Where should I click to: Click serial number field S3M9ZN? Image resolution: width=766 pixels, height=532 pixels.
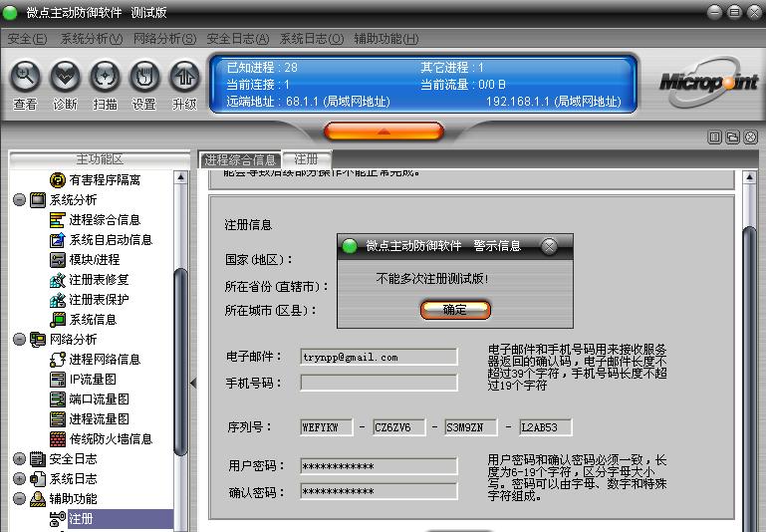(471, 427)
